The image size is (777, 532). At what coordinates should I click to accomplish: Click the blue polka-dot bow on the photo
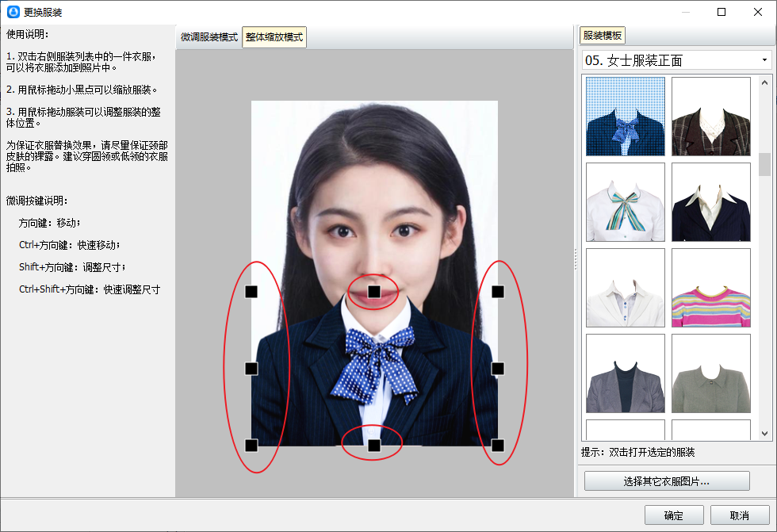(x=377, y=364)
